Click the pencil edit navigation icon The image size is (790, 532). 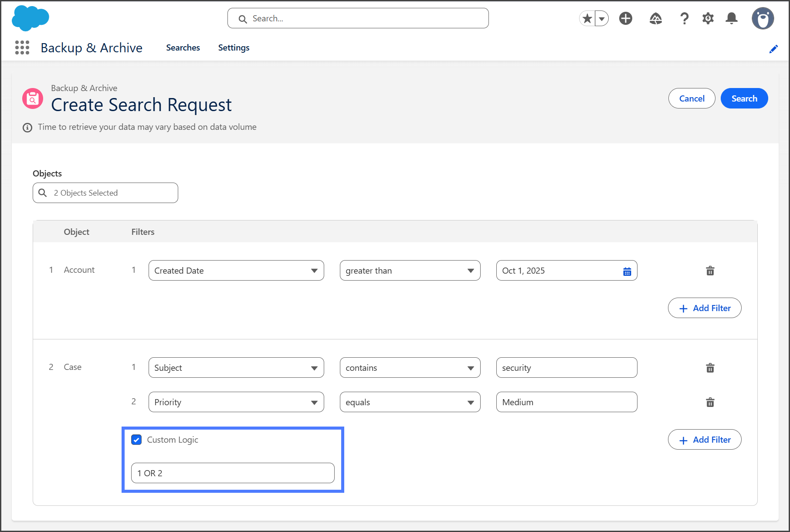(x=773, y=49)
